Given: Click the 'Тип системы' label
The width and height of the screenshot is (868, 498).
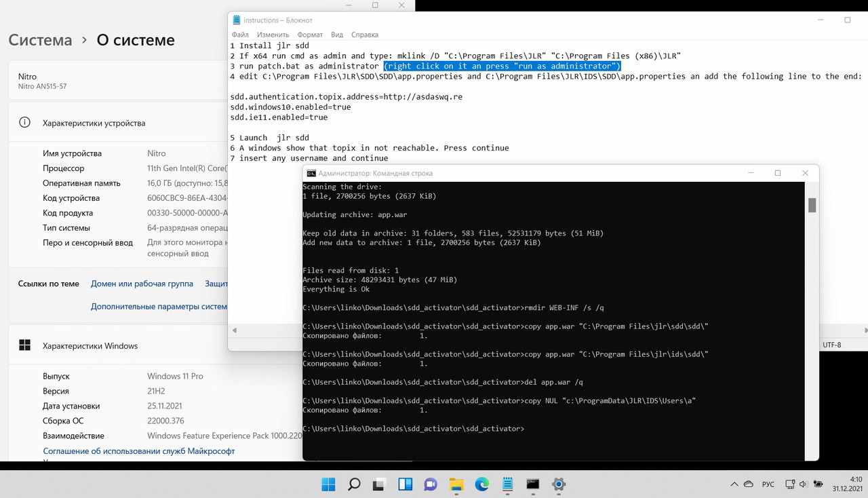Looking at the screenshot, I should 66,228.
